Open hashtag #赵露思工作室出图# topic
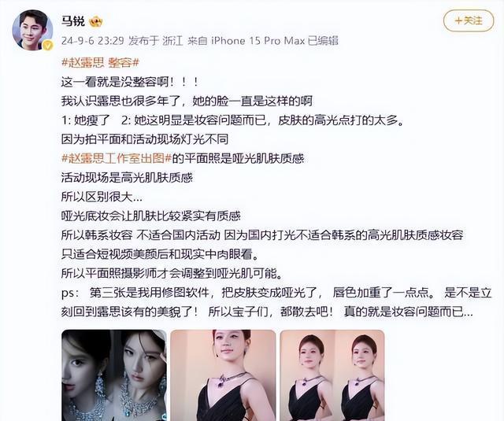 pyautogui.click(x=117, y=158)
